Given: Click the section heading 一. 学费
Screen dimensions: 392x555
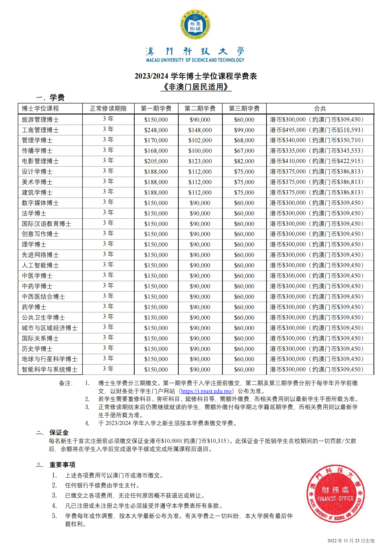Looking at the screenshot, I should 50,98.
